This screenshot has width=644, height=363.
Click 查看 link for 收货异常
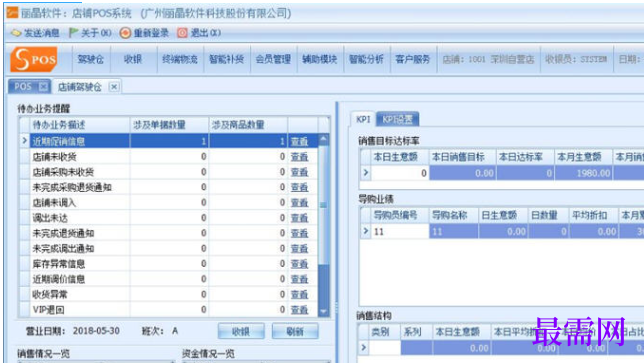pos(299,294)
